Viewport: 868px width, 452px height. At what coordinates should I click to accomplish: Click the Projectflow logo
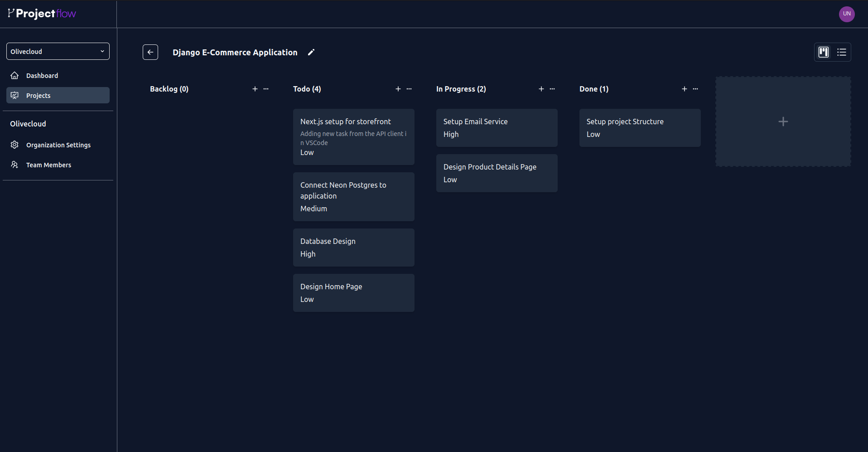point(41,14)
